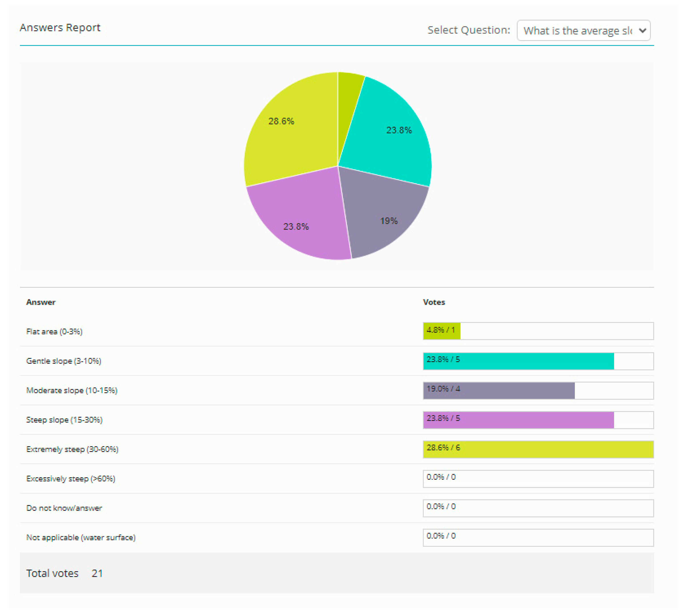Click the Flat area (0-3%) label
Screen dimensions: 687x616
(x=54, y=331)
